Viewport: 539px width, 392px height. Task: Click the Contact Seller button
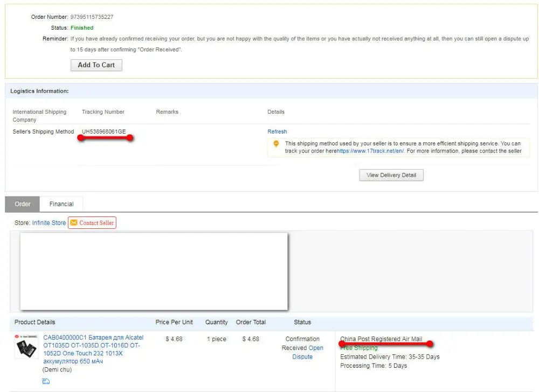(92, 223)
